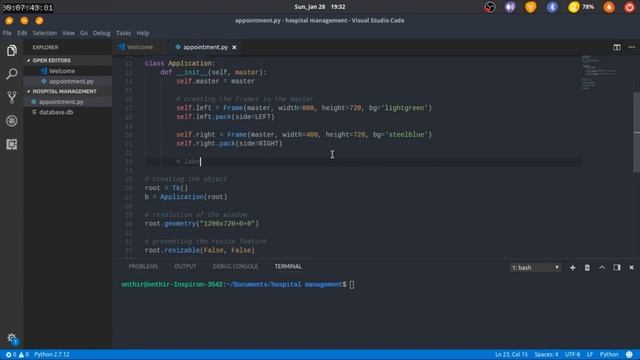This screenshot has width=640, height=360.
Task: Maximize the panel with up chevron
Action: (602, 268)
